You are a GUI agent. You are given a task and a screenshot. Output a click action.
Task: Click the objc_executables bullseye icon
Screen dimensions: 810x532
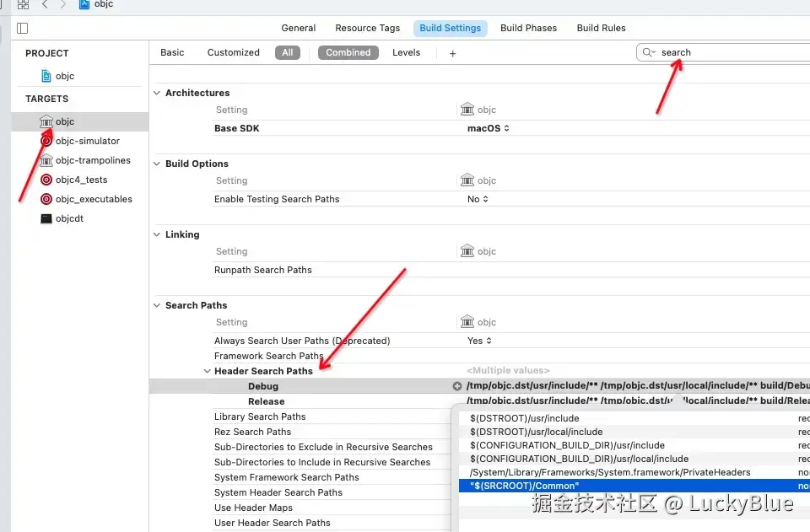[46, 199]
